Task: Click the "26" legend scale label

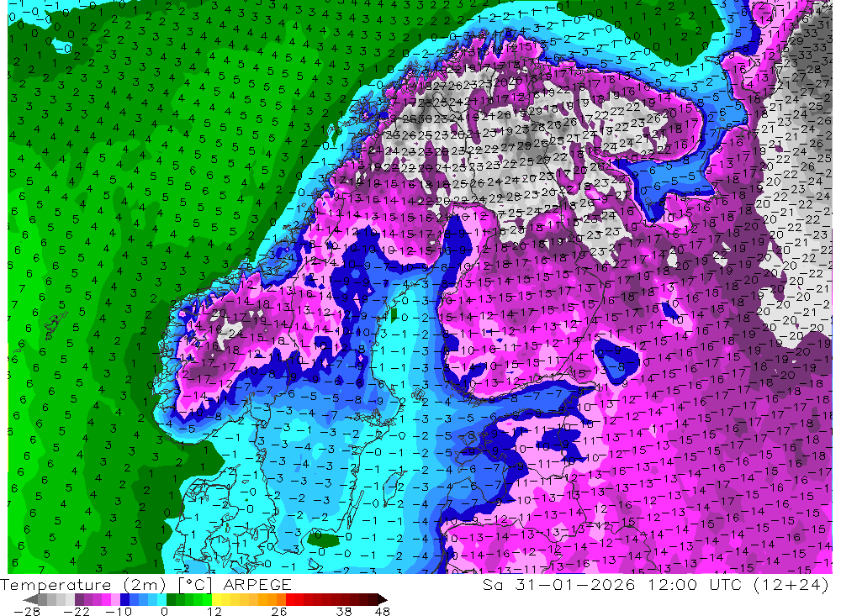Action: pos(279,611)
